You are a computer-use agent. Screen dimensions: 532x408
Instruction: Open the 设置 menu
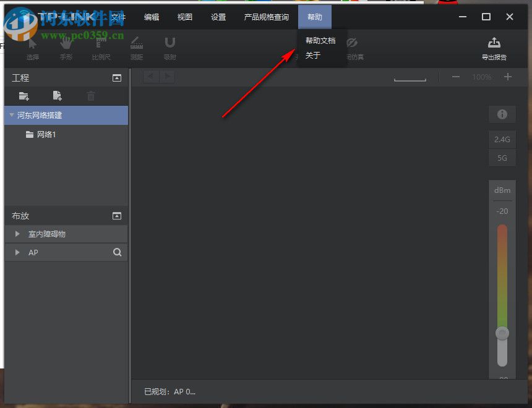click(x=218, y=17)
